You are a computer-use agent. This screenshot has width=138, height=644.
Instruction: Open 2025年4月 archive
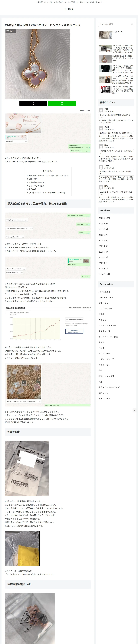click(104, 252)
